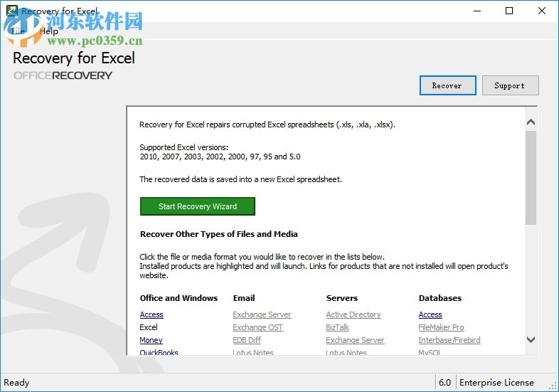Screen dimensions: 559x392
Task: Click the Ready status text
Action: pyautogui.click(x=16, y=382)
